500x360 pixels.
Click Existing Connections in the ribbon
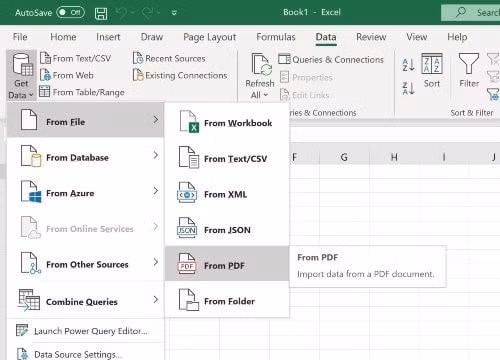pyautogui.click(x=180, y=75)
